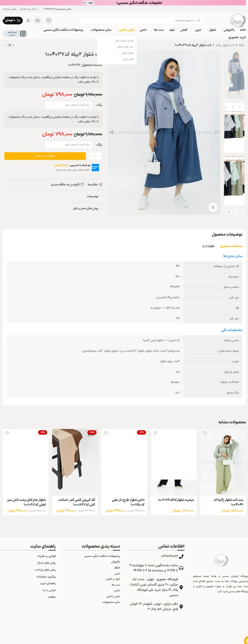
Task: Toggle heart on تیشرت شلوار product card
Action: tap(155, 433)
